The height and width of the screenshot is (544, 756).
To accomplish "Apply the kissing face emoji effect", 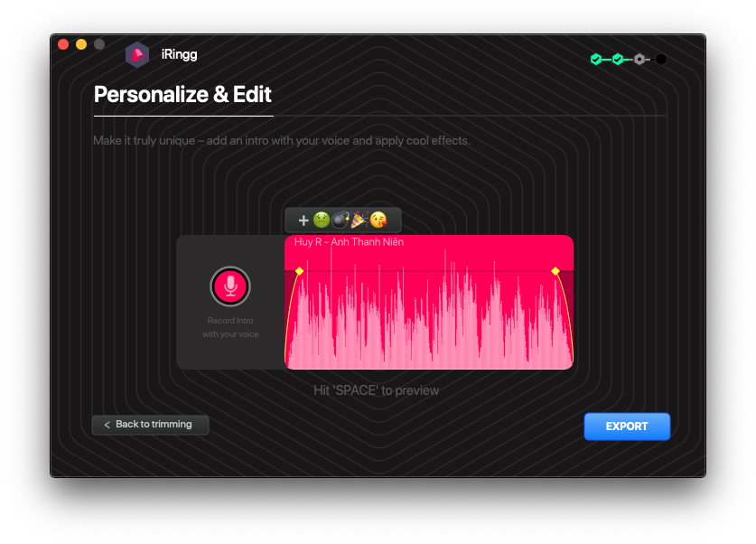I will (378, 220).
